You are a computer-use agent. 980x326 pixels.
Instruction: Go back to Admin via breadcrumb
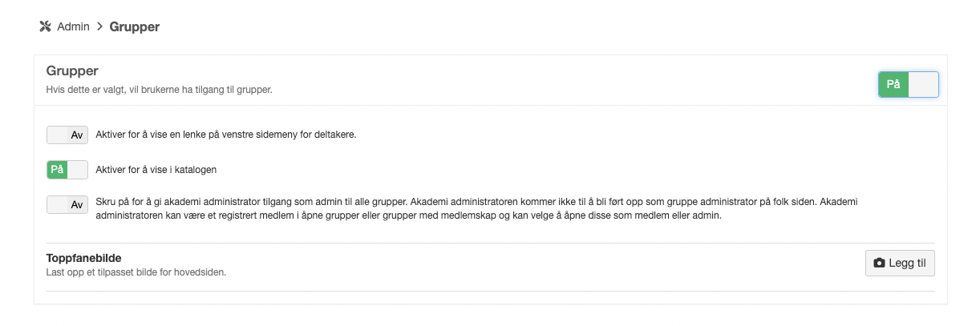(x=72, y=26)
